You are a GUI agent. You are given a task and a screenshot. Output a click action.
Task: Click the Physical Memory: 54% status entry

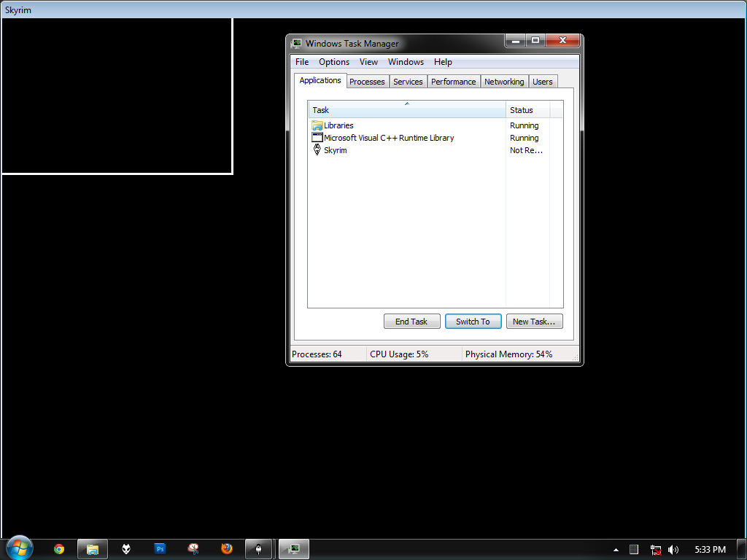tap(508, 354)
